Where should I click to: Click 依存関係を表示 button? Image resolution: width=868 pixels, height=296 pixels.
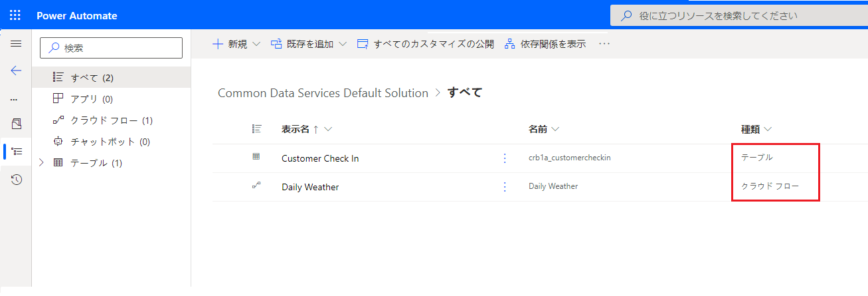point(545,44)
